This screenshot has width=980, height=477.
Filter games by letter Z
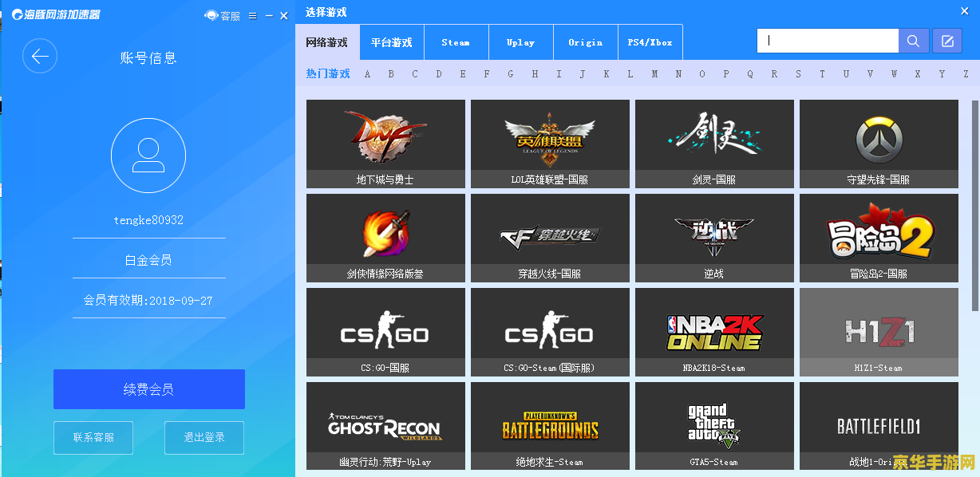[966, 74]
